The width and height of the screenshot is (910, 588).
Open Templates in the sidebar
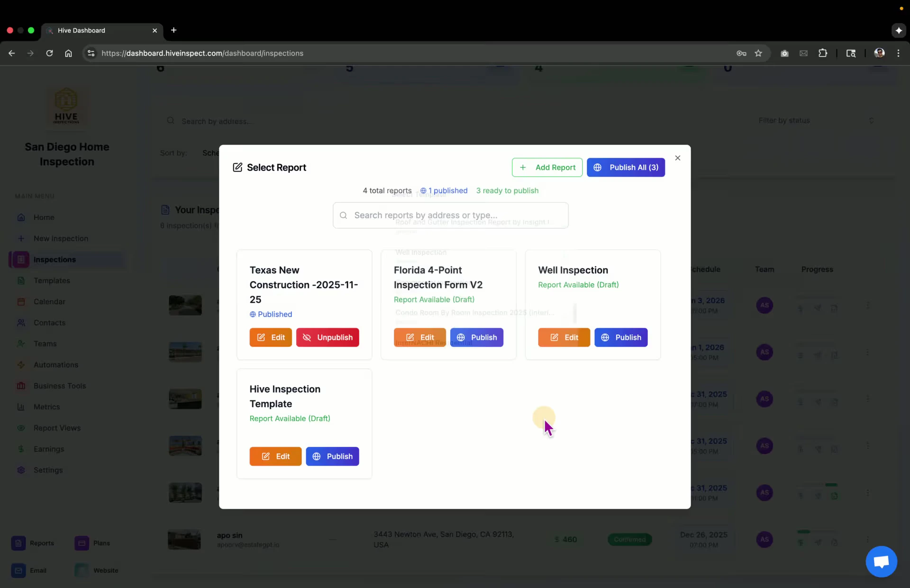click(52, 280)
